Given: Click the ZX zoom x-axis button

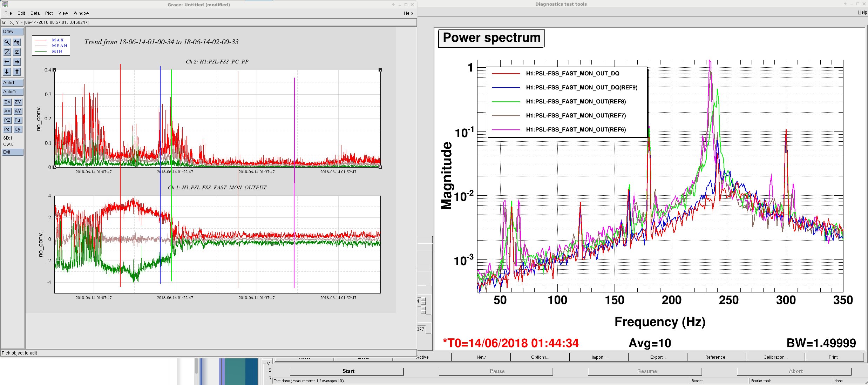Looking at the screenshot, I should pos(7,102).
